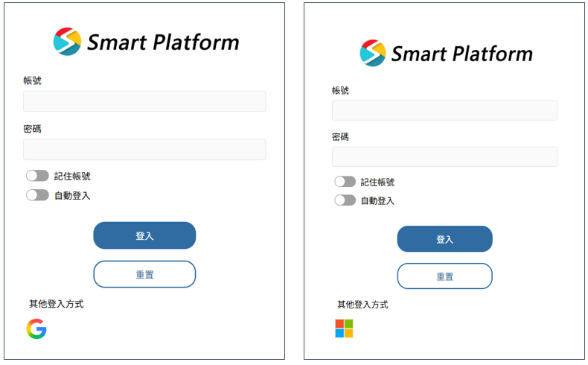Toggle 記住帳號 switch in left panel
The width and height of the screenshot is (588, 365).
tap(37, 176)
